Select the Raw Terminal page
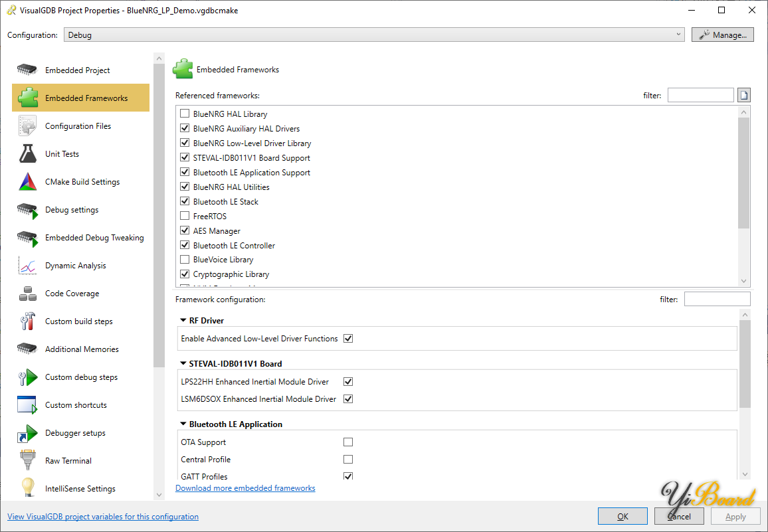The image size is (768, 532). pos(81,460)
